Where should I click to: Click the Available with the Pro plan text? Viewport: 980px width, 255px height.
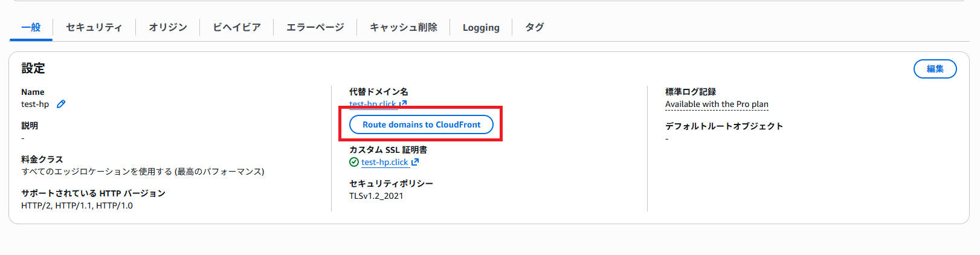coord(717,104)
